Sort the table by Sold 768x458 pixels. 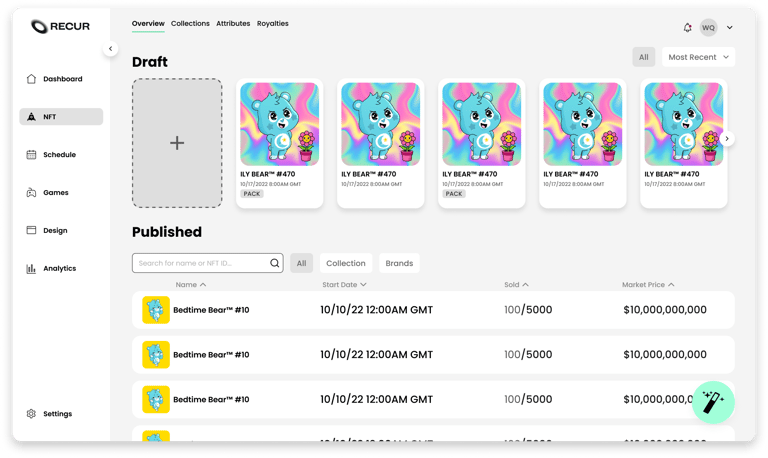(516, 285)
